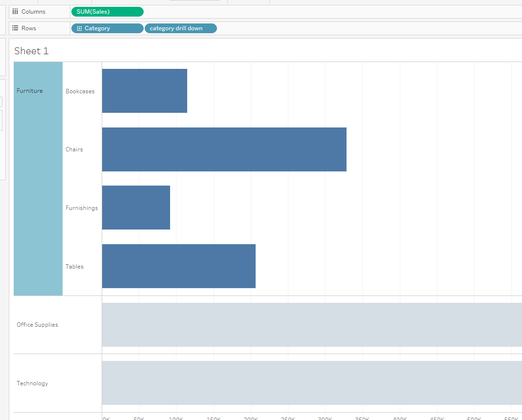Select the Technology category header
522x420 pixels.
click(x=32, y=383)
